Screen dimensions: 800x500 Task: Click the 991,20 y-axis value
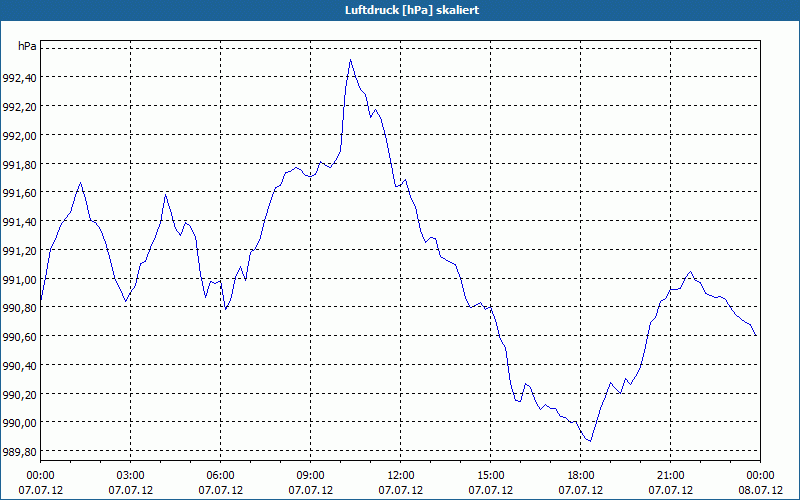pyautogui.click(x=20, y=251)
